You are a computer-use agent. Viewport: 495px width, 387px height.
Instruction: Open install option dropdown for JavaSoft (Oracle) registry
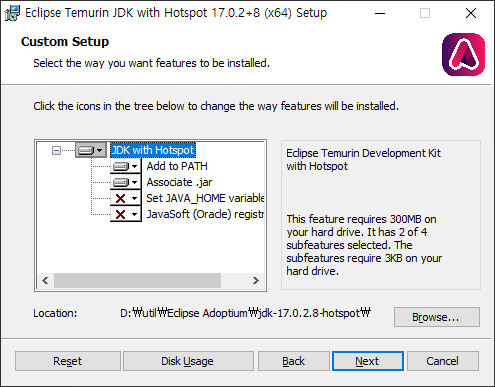point(126,214)
